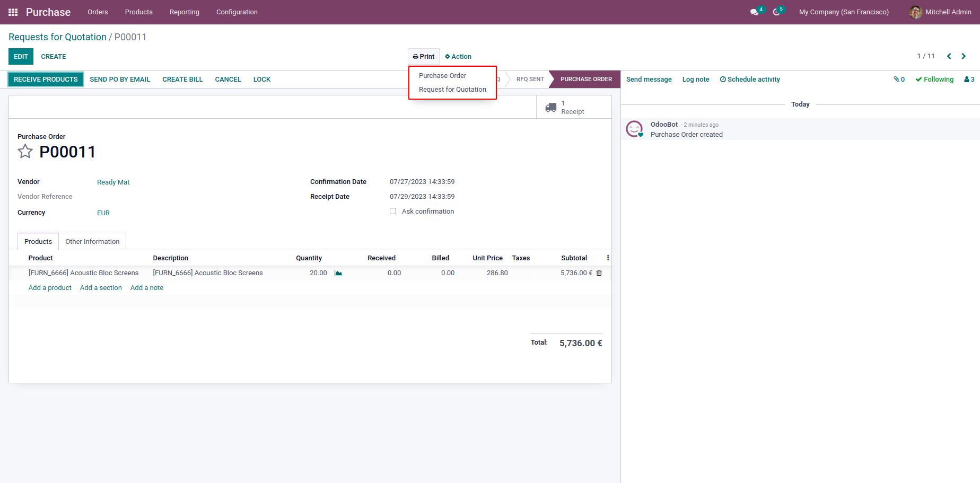The width and height of the screenshot is (980, 483).
Task: Open the Reporting menu
Action: 185,12
